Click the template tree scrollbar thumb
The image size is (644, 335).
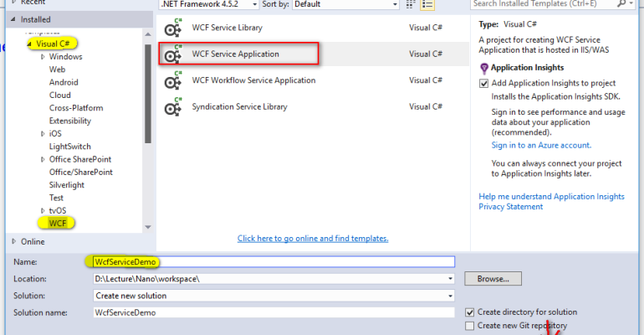[x=148, y=93]
